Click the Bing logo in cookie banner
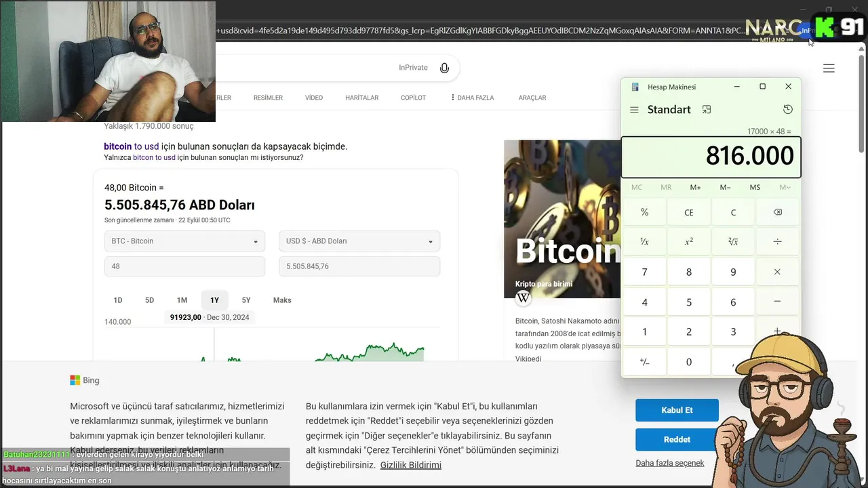868x488 pixels. [x=85, y=380]
